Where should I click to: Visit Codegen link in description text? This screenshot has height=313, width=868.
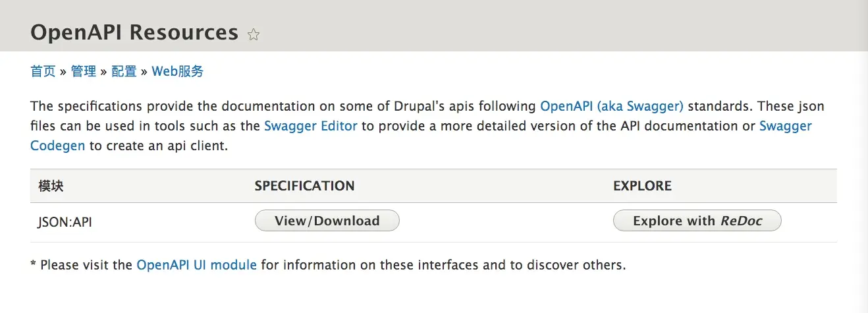[57, 146]
